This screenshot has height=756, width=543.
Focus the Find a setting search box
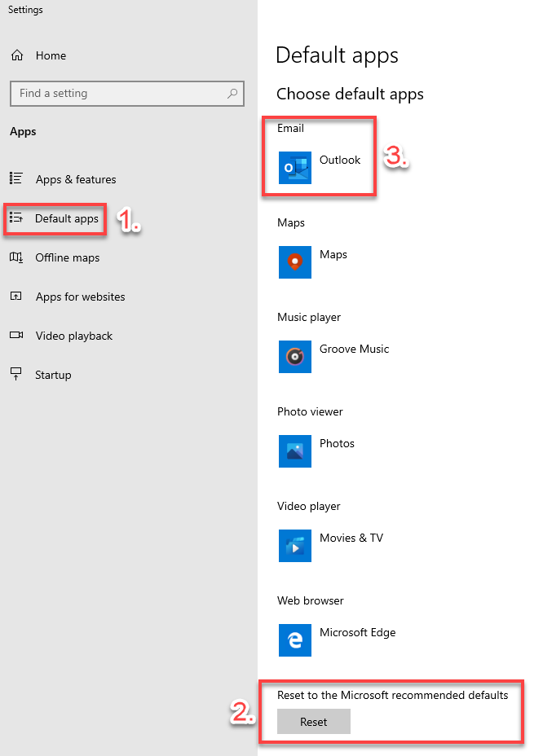127,94
